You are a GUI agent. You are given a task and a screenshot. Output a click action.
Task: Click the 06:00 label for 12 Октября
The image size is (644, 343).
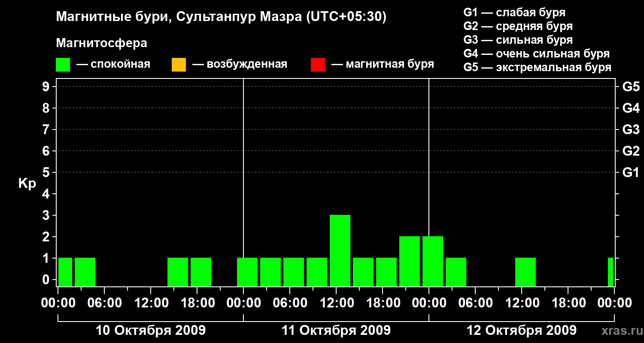[x=475, y=303]
